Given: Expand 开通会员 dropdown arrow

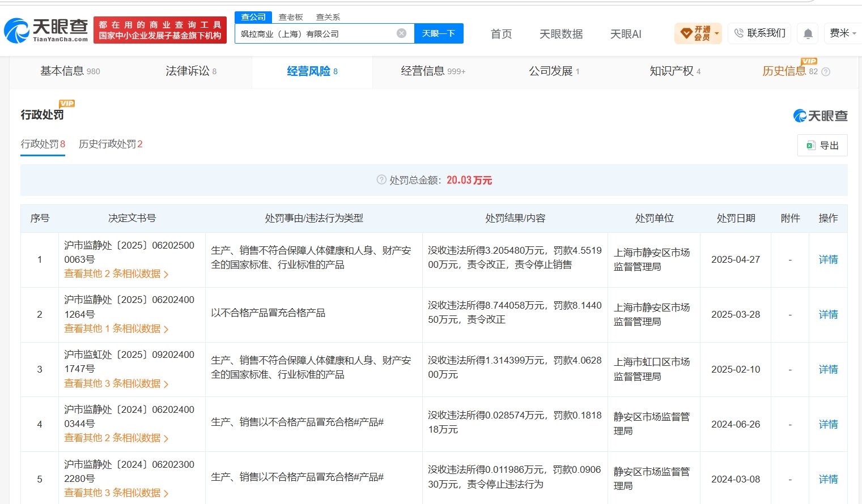Looking at the screenshot, I should click(717, 33).
